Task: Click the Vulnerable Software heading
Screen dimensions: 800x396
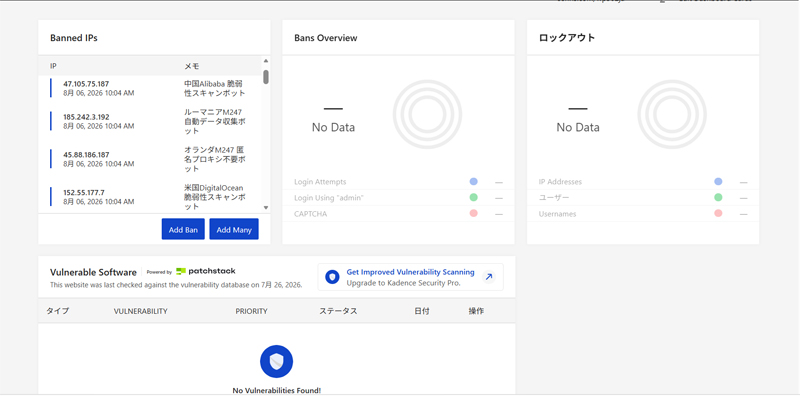Action: (x=93, y=272)
